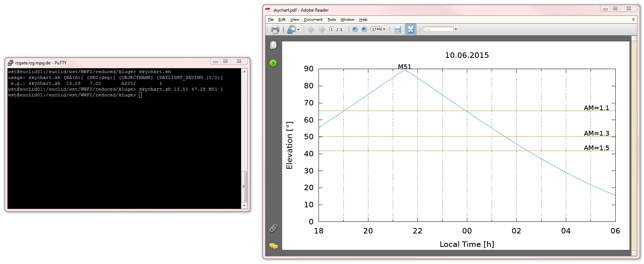644x264 pixels.
Task: Click the usage line in PuTTY terminal
Action: [115, 77]
